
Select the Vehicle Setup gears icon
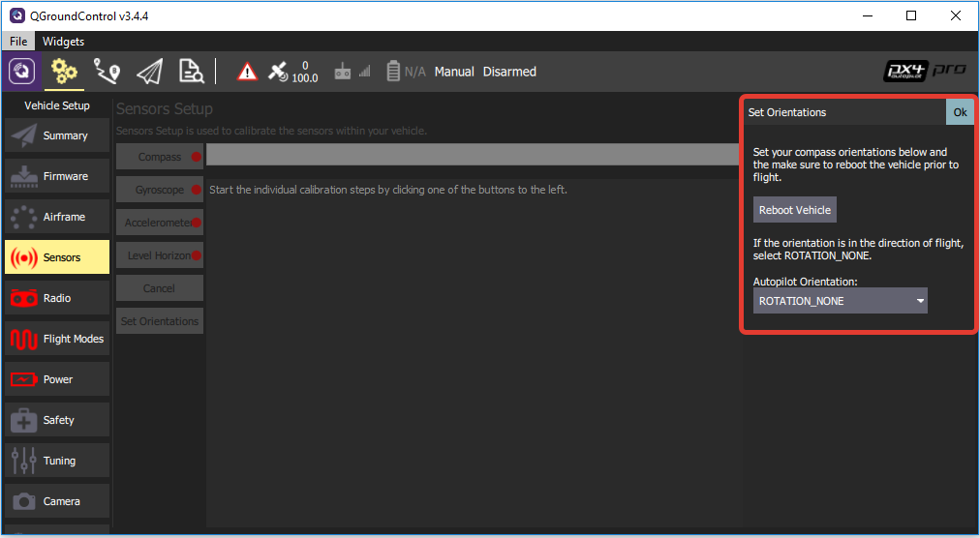click(x=64, y=72)
